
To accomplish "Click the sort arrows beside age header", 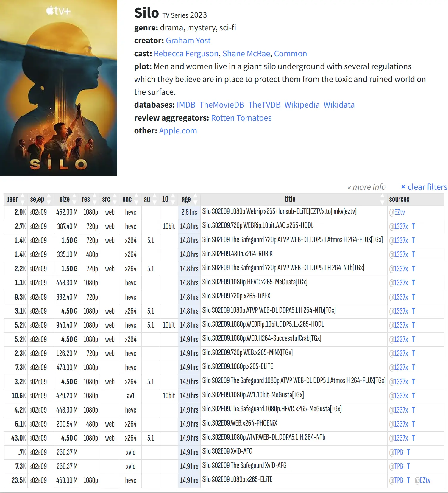I will [x=196, y=199].
